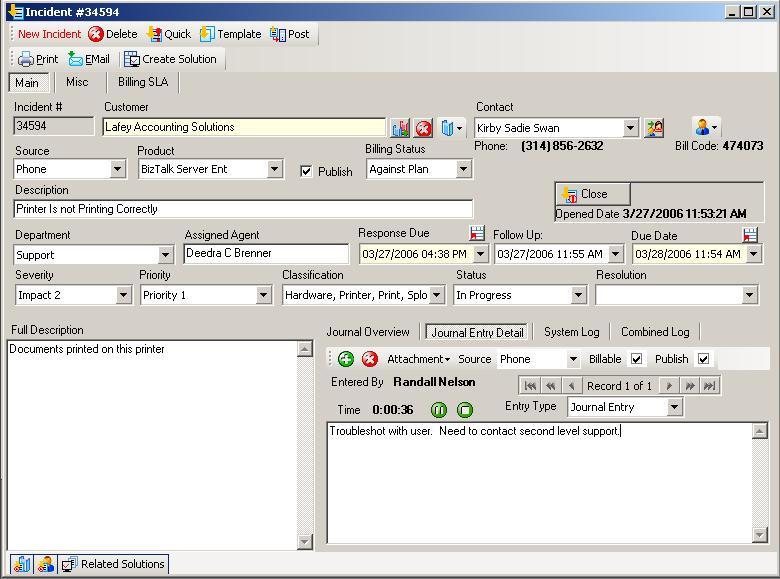Clear customer with red X icon
780x579 pixels.
423,128
